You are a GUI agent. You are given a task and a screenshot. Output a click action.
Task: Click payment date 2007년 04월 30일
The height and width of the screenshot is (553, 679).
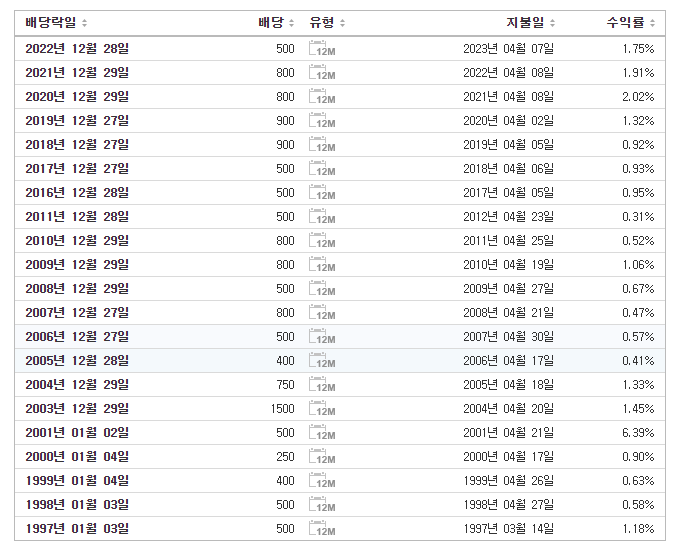pos(508,337)
